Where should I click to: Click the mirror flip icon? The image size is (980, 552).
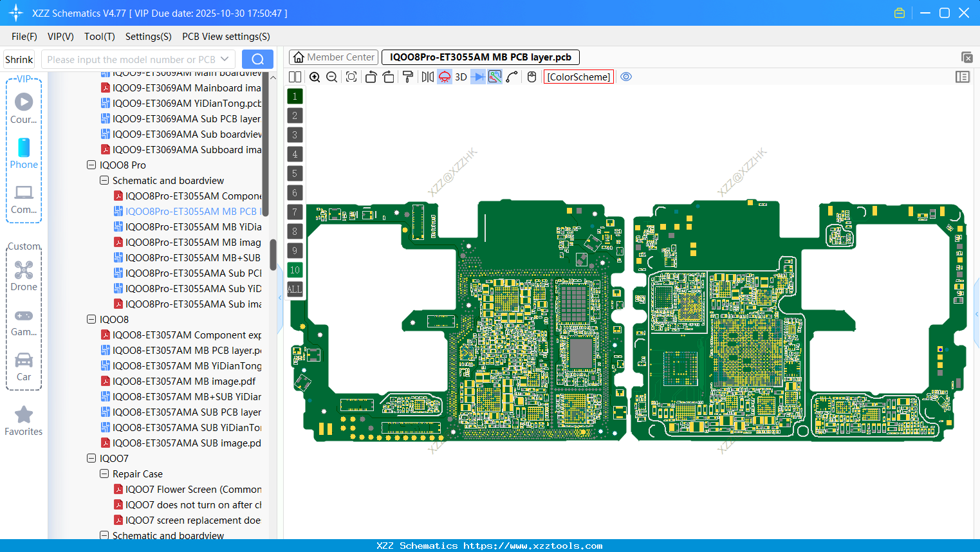tap(426, 77)
